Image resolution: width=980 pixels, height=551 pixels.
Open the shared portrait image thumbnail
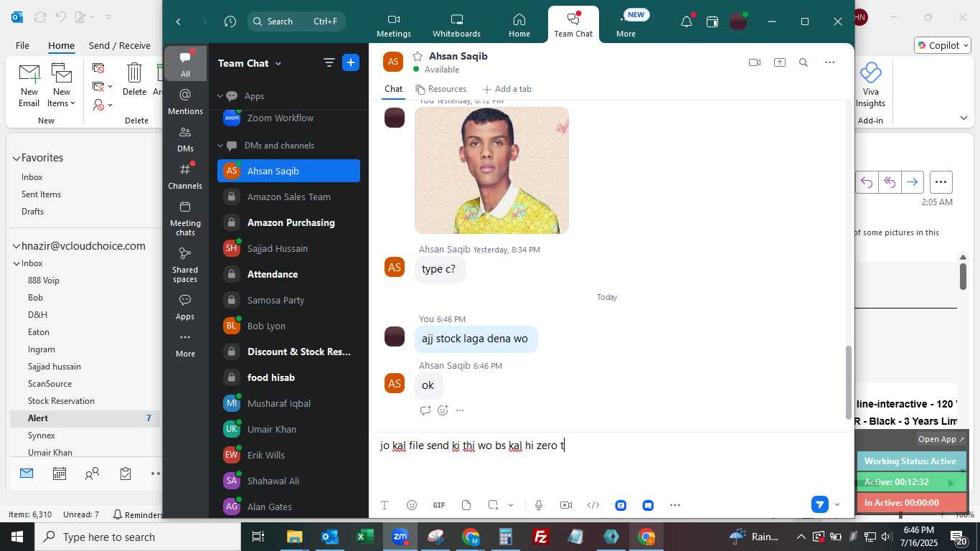pyautogui.click(x=491, y=170)
